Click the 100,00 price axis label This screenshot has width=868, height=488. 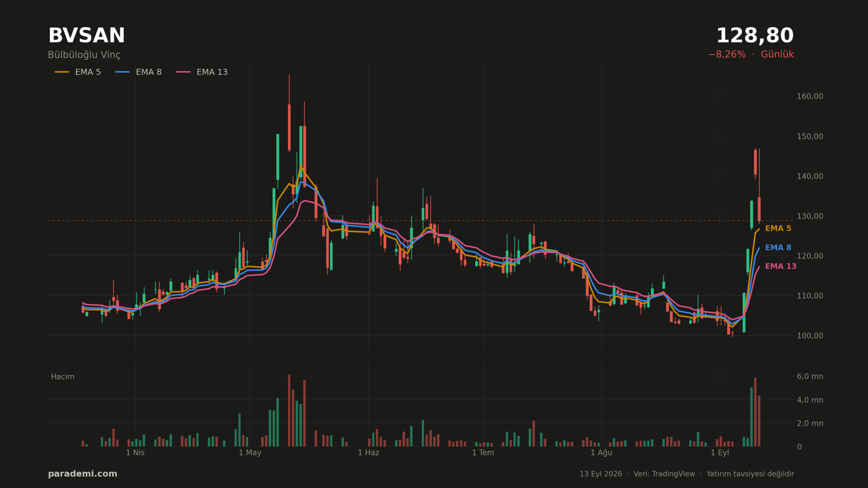810,336
